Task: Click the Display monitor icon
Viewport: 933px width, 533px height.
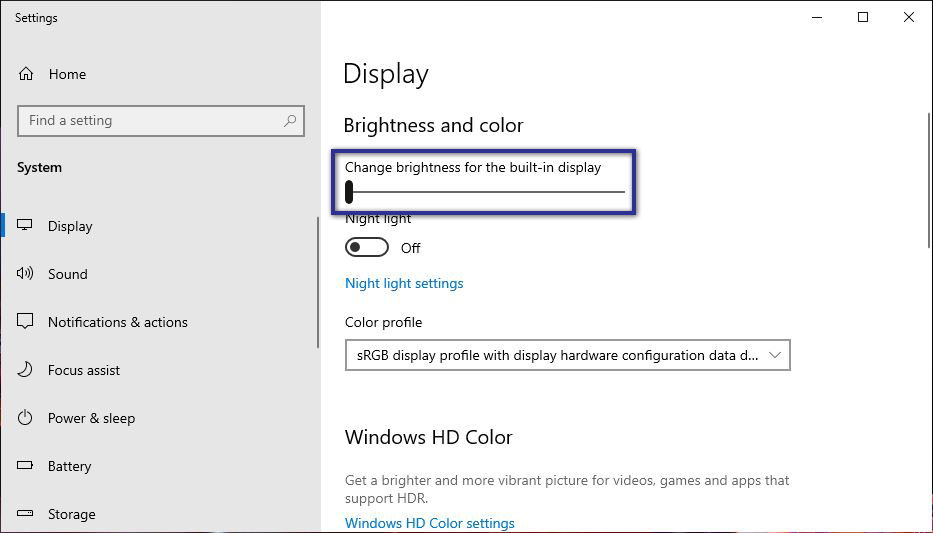Action: (26, 226)
